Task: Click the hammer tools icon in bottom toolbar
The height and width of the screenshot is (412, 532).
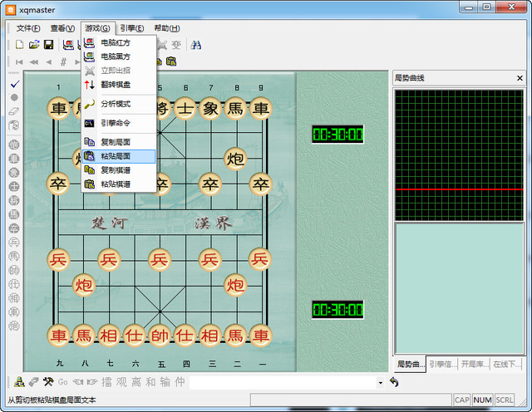Action: tap(47, 382)
